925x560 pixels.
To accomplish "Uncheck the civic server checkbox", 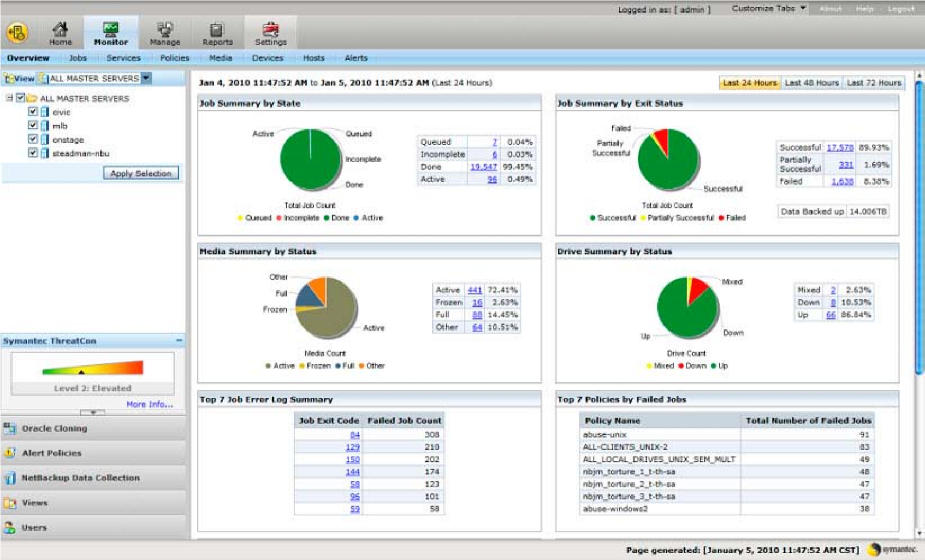I will point(33,111).
